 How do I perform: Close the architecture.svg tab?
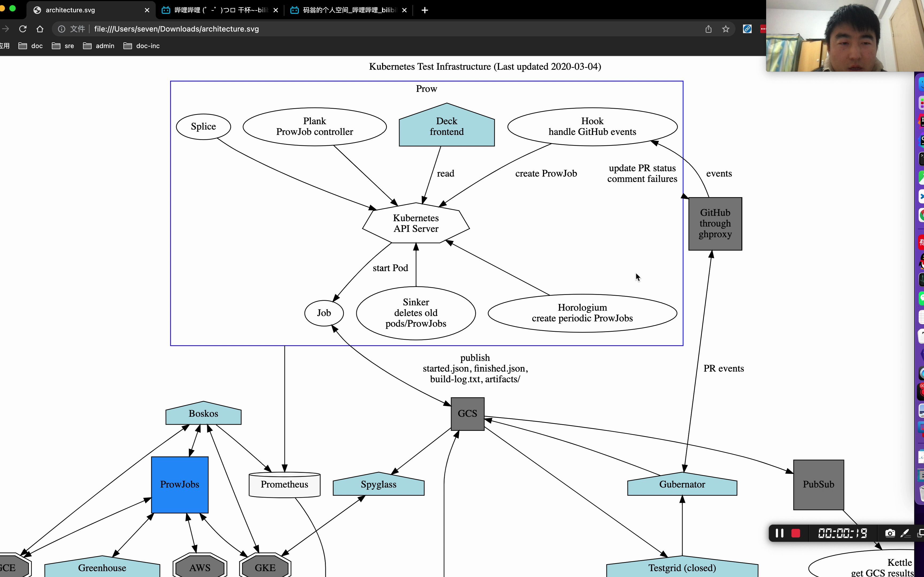(x=147, y=10)
